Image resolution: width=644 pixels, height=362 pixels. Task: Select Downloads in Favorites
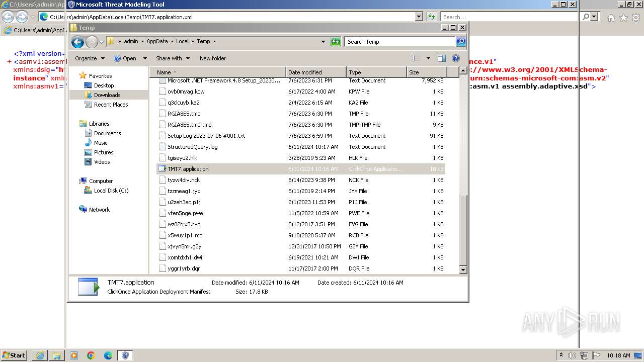click(107, 95)
